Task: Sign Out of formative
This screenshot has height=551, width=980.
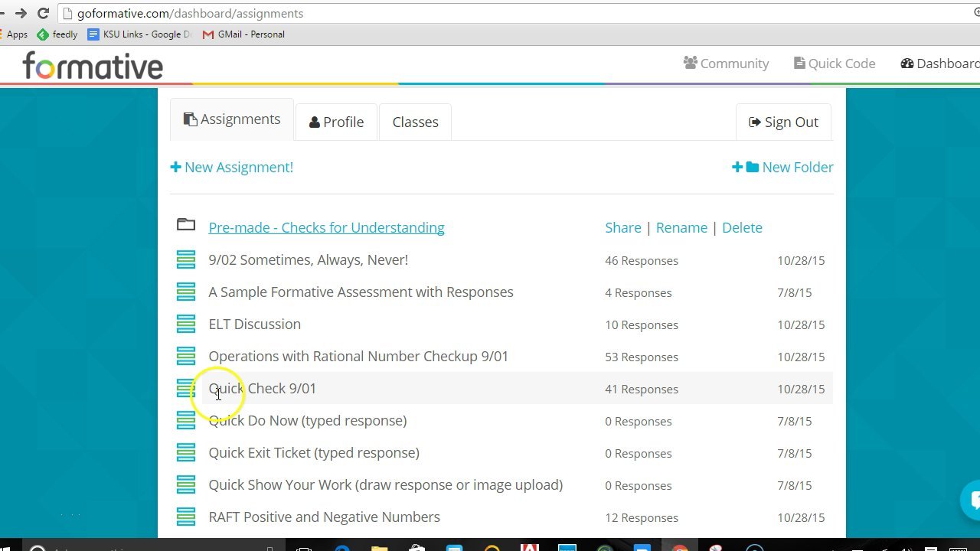Action: pos(782,122)
